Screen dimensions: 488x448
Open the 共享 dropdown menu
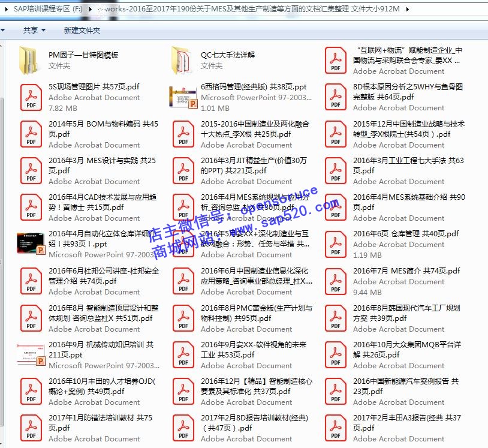(x=34, y=30)
